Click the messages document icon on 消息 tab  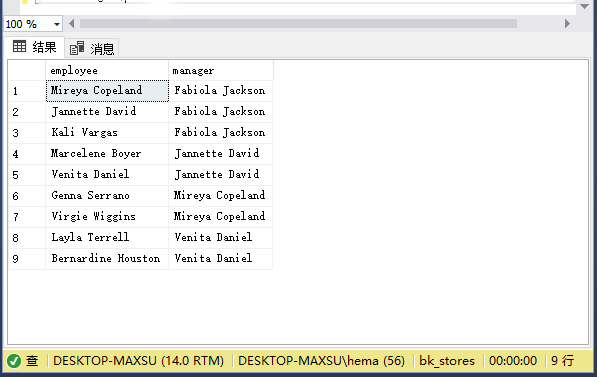point(77,48)
